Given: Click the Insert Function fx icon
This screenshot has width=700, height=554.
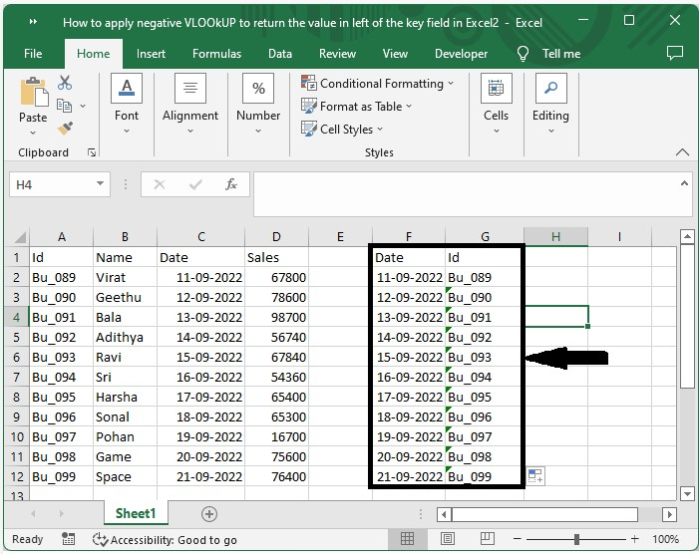Looking at the screenshot, I should pos(231,184).
